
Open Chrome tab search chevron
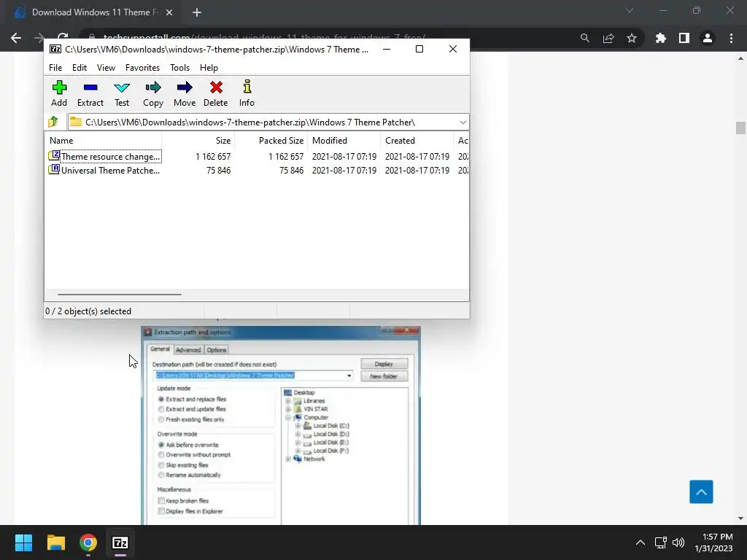click(630, 10)
